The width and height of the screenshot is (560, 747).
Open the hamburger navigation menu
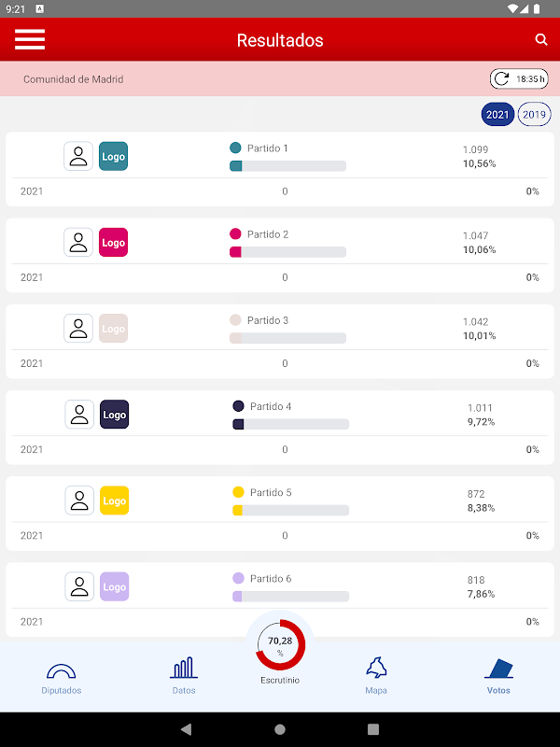(x=30, y=39)
